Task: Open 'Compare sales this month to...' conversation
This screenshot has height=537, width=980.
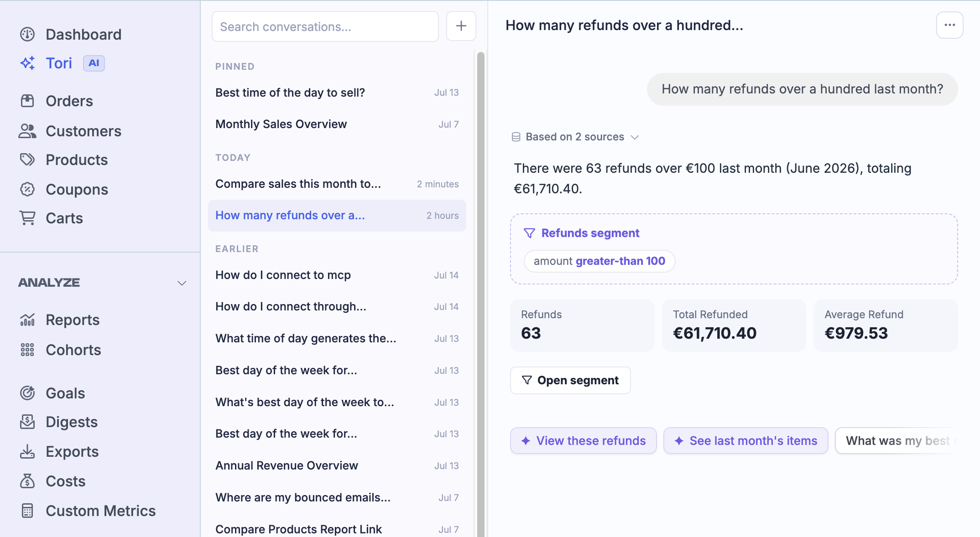Action: tap(337, 184)
